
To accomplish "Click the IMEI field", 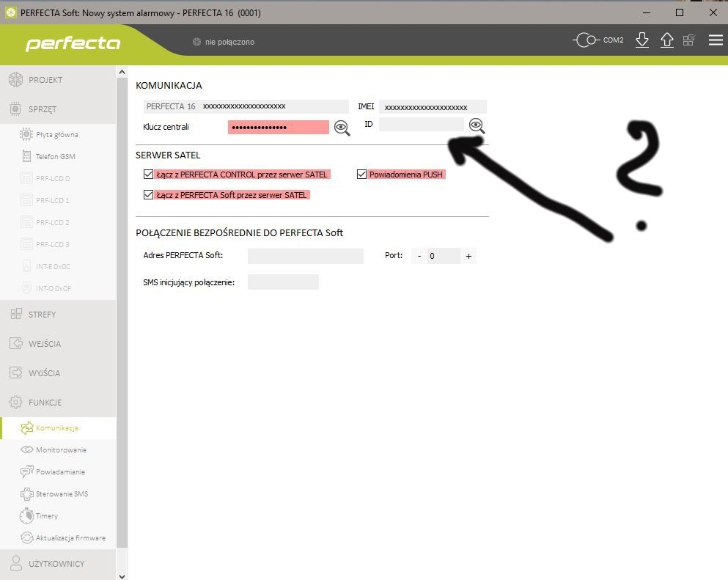I will point(433,107).
